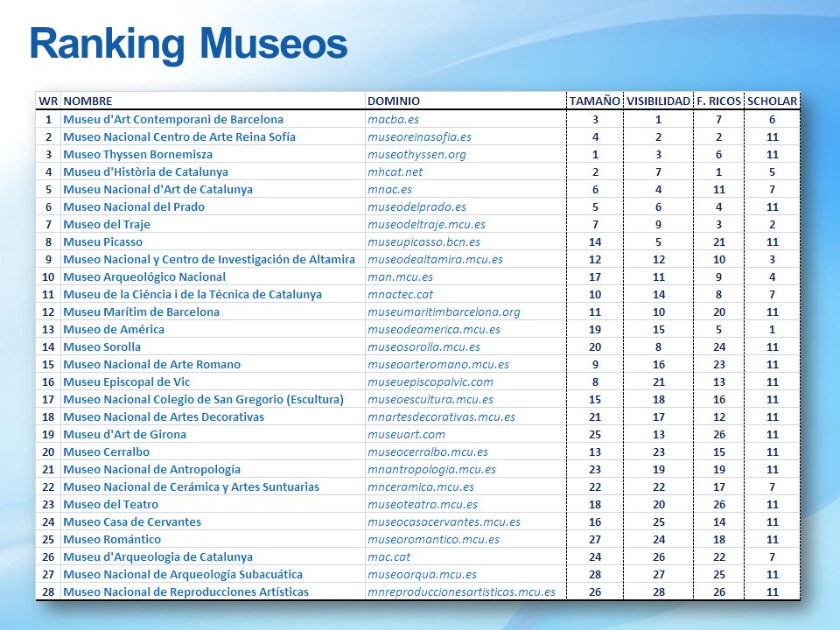Click 'Museo Cerralbo' name
The image size is (840, 630).
[x=106, y=452]
